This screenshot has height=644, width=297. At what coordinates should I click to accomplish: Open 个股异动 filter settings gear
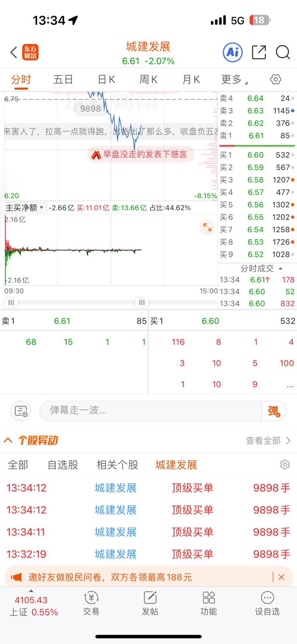tap(285, 465)
